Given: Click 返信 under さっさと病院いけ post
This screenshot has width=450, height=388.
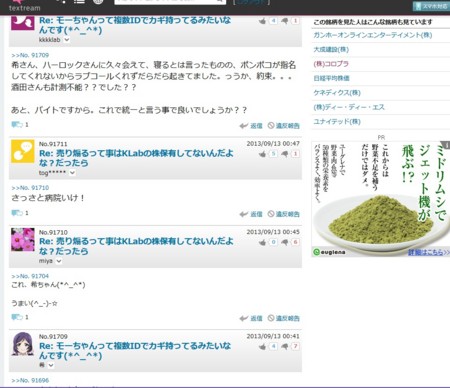Looking at the screenshot, I should [x=251, y=214].
